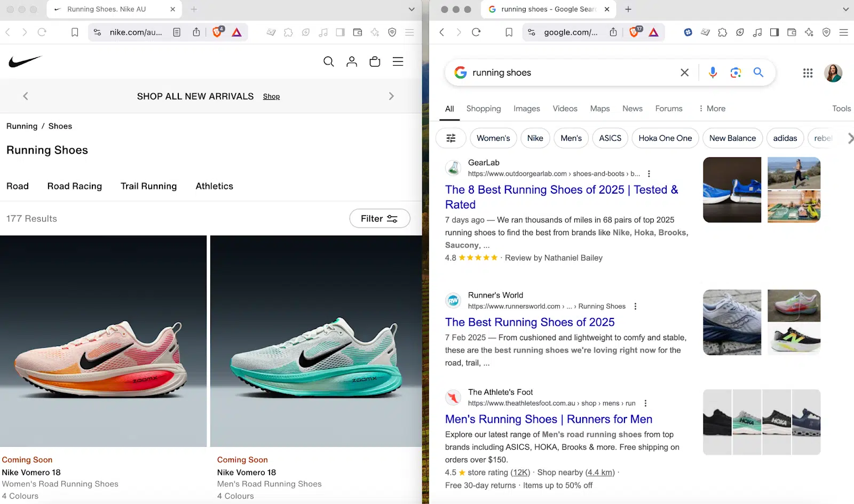
Task: Open the women's pink Vomero 18 image
Action: coord(103,341)
